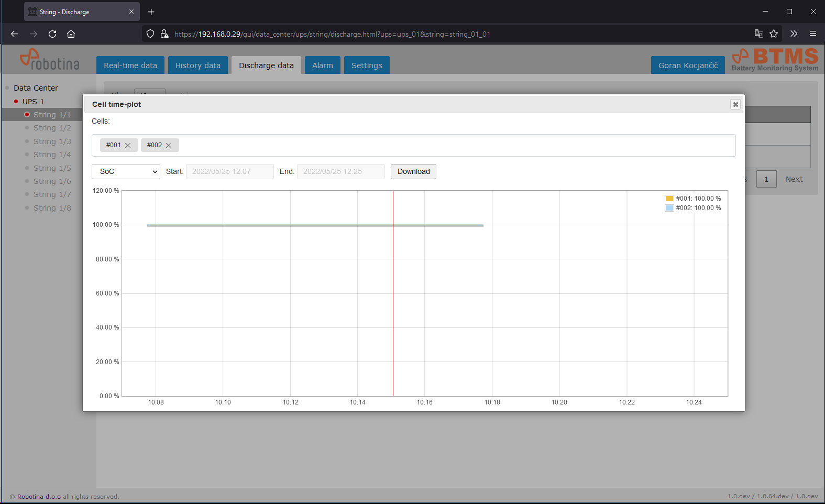This screenshot has width=825, height=504.
Task: Remove cell #001 tag
Action: (x=128, y=146)
